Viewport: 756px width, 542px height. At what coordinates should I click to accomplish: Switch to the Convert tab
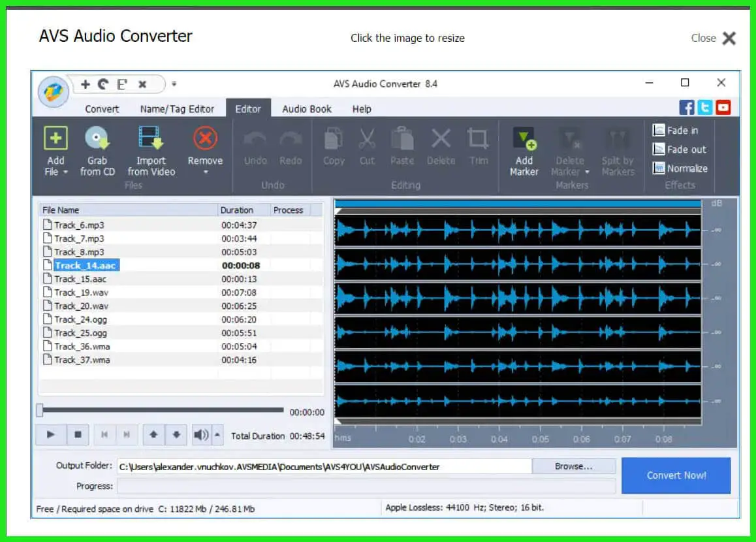(102, 109)
